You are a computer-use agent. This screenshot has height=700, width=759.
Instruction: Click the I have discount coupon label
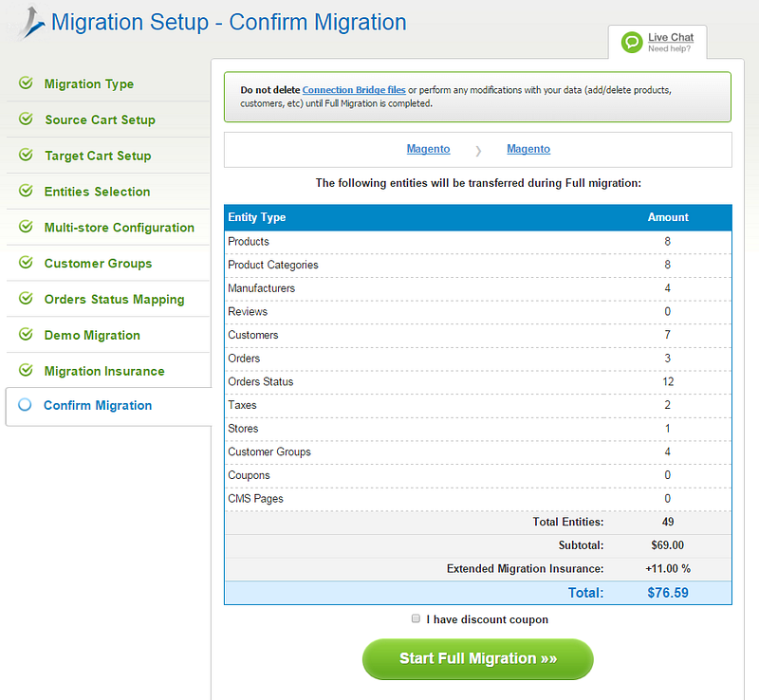[488, 619]
